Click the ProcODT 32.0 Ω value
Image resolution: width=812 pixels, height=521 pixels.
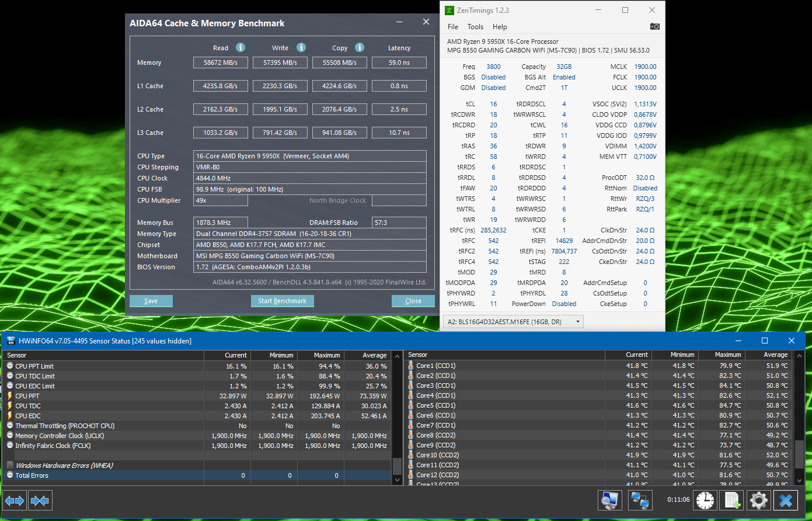coord(645,178)
